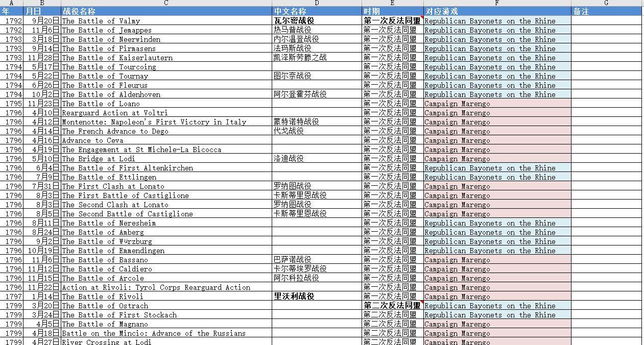
Task: Select cell Rearguard Action at Voltri
Action: (166, 113)
